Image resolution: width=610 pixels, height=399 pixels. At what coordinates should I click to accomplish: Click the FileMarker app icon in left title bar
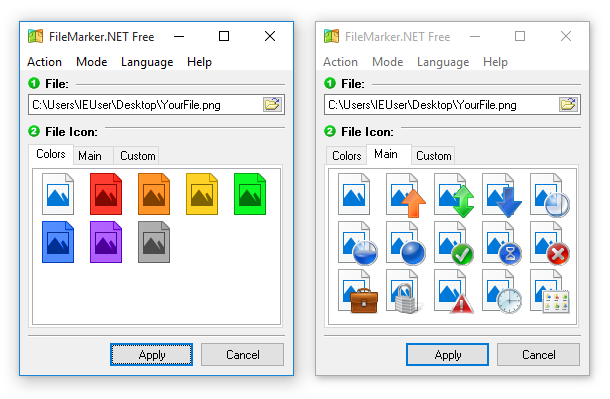click(35, 36)
